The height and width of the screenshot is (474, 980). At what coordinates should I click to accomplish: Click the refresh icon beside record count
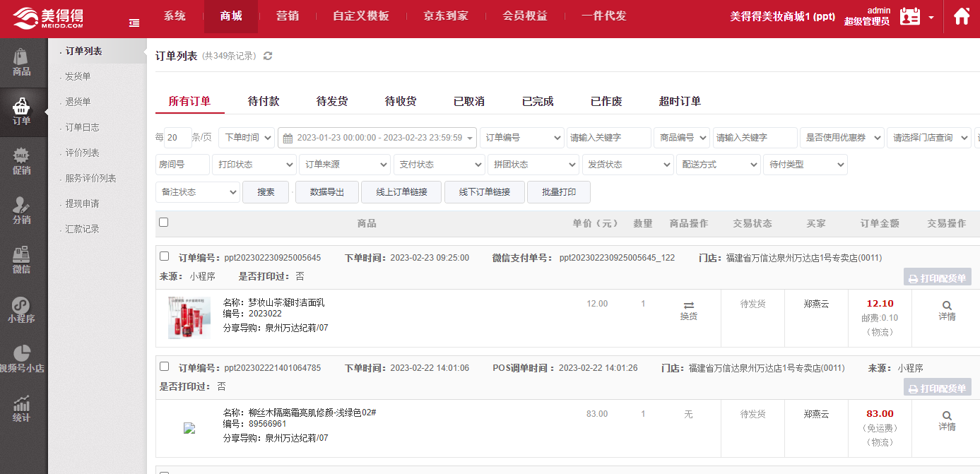pos(268,56)
